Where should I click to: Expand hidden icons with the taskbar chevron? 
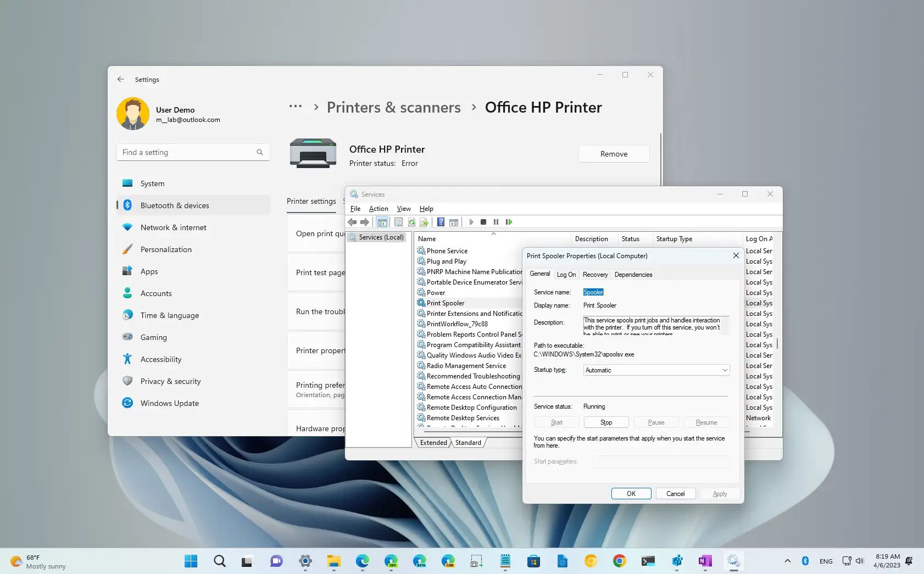(787, 561)
